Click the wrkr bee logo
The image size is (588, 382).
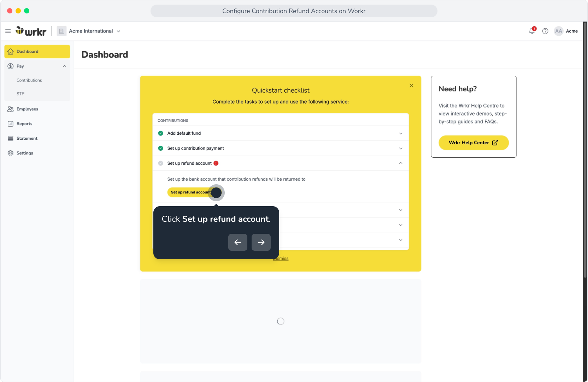click(31, 31)
